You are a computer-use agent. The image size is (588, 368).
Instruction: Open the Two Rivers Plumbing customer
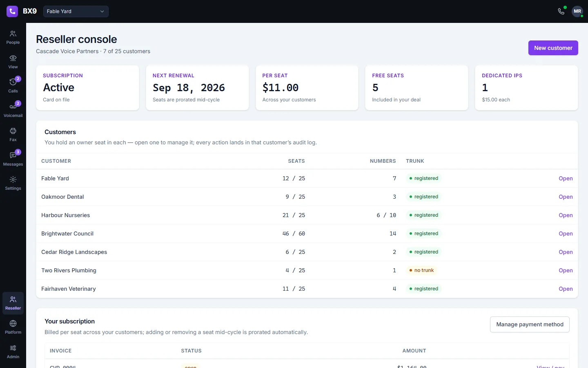point(566,270)
